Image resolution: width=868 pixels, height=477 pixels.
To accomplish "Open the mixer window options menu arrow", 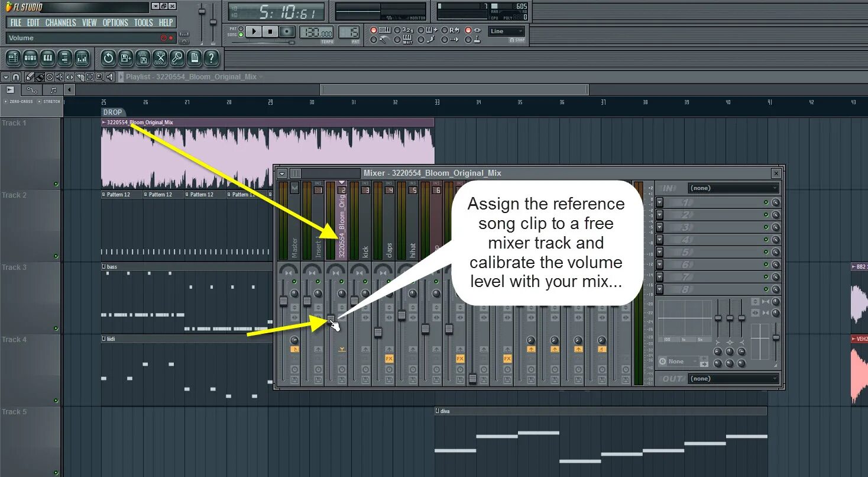I will point(282,173).
